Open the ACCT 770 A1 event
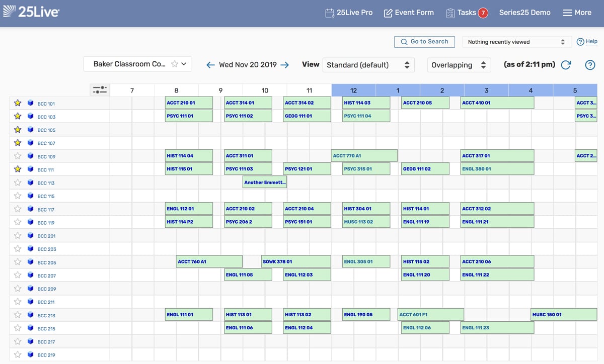Viewport: 604px width, 364px height. [x=364, y=155]
